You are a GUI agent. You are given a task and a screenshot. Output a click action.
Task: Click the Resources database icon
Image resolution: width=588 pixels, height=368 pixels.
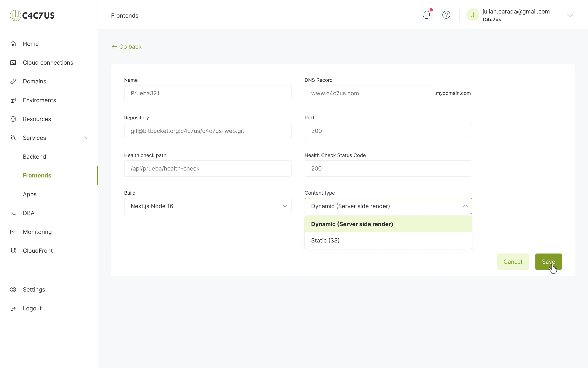13,119
